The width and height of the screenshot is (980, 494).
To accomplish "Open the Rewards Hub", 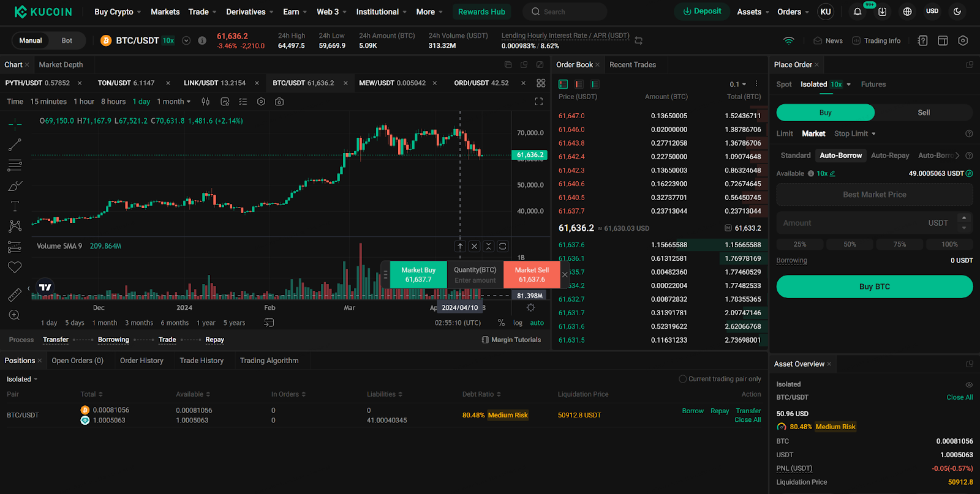I will tap(481, 12).
